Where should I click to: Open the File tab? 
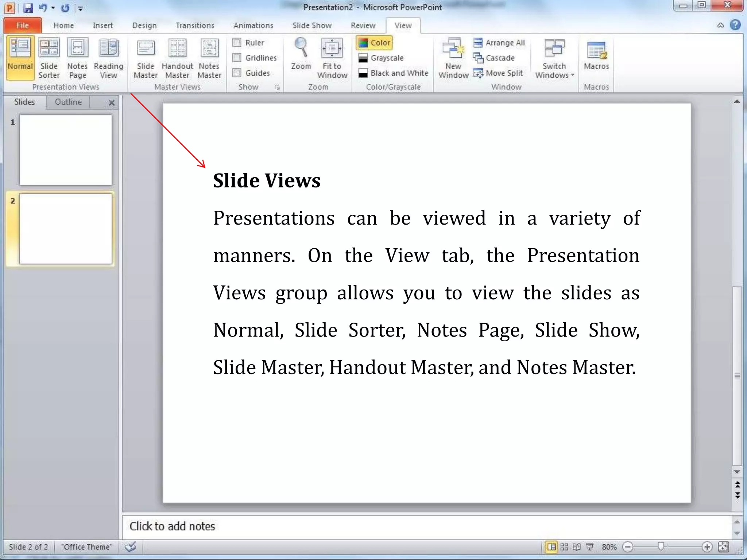pos(23,25)
